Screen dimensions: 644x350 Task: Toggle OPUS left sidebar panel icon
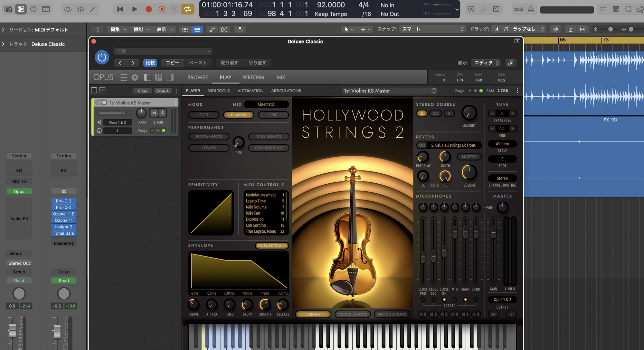tap(148, 77)
